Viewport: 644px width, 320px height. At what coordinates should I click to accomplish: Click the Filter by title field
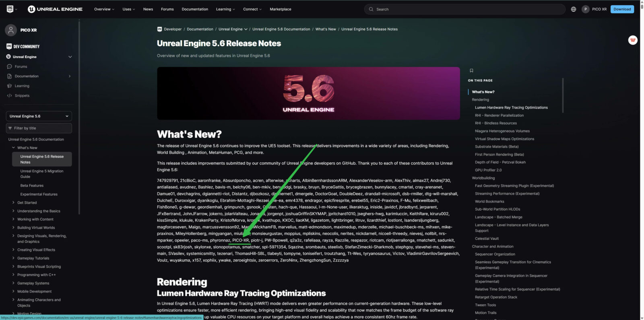tap(39, 128)
